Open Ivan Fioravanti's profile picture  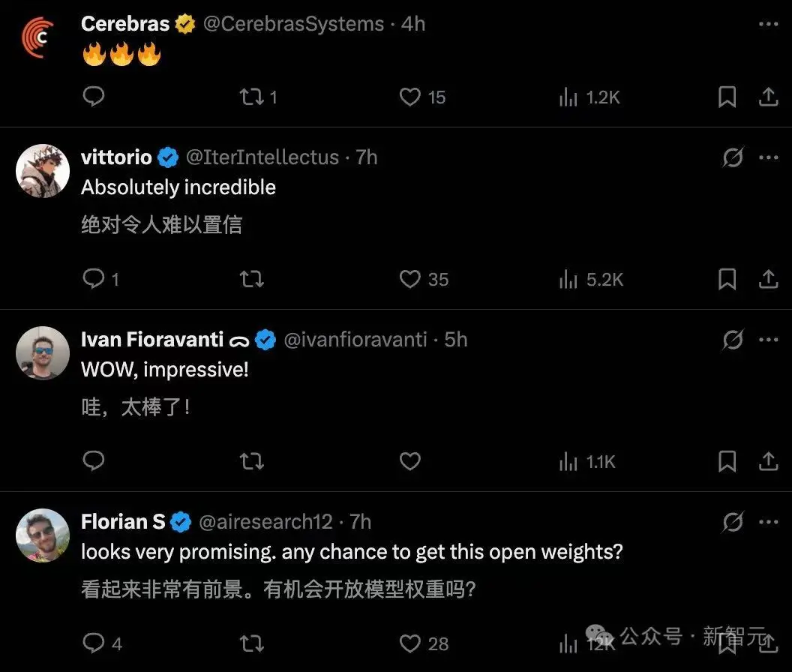click(x=42, y=352)
